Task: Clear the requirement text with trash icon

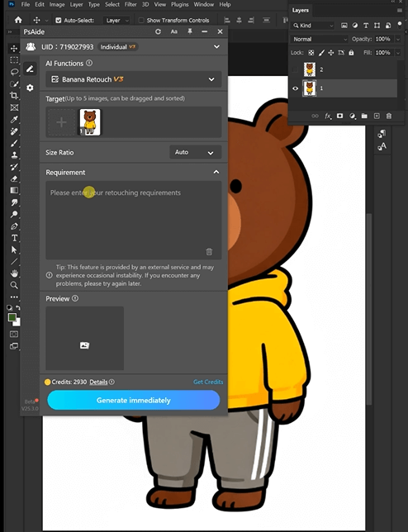Action: [x=209, y=251]
